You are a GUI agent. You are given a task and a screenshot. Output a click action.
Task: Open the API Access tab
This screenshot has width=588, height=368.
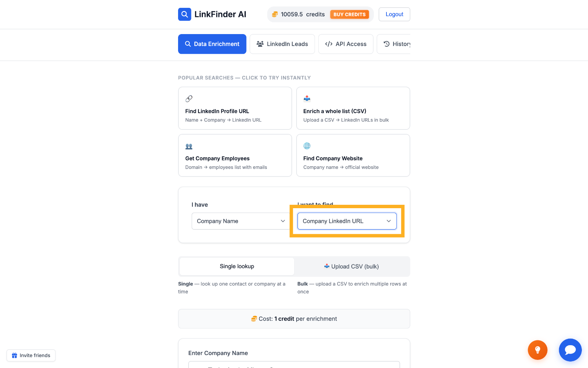coord(346,44)
